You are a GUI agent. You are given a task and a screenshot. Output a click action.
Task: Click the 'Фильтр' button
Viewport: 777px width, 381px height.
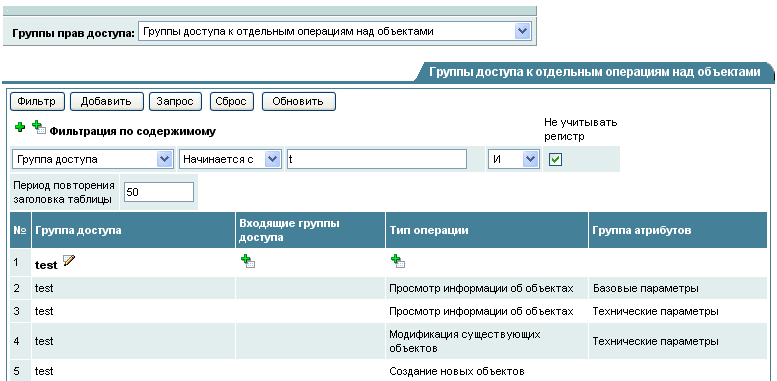pyautogui.click(x=37, y=102)
